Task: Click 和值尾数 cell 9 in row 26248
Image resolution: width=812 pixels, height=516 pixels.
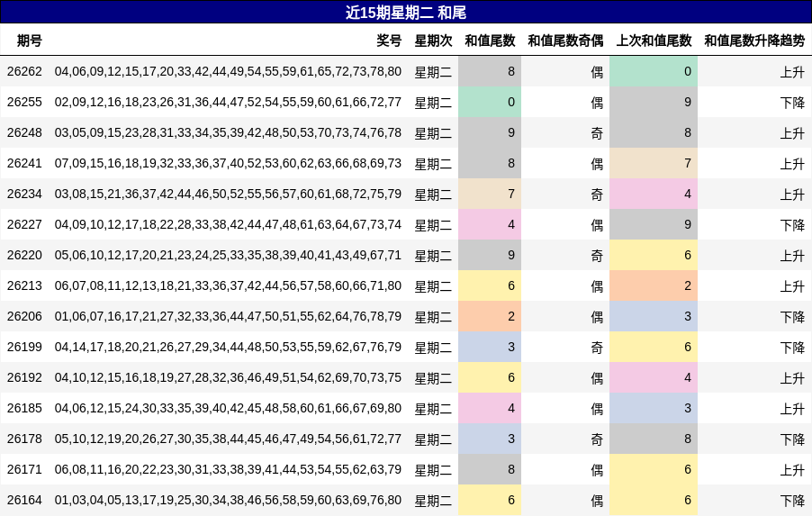Action: coord(490,132)
